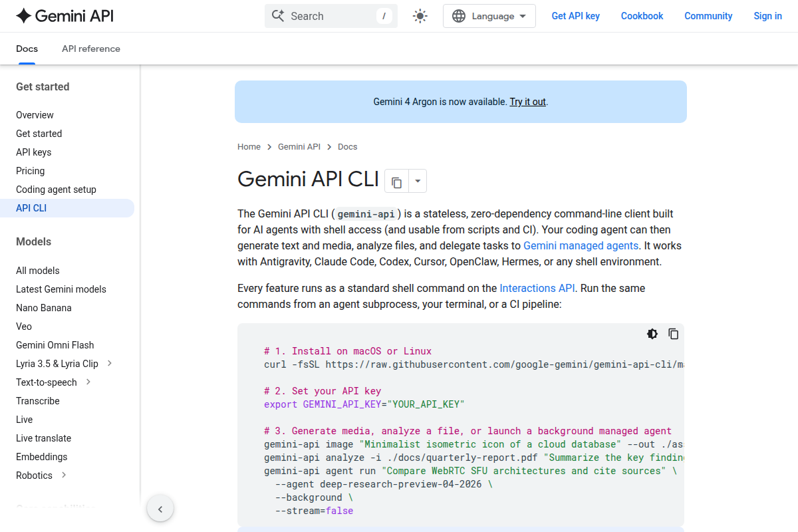Open dropdown arrow beside copy page button
This screenshot has height=532, width=798.
[x=417, y=181]
